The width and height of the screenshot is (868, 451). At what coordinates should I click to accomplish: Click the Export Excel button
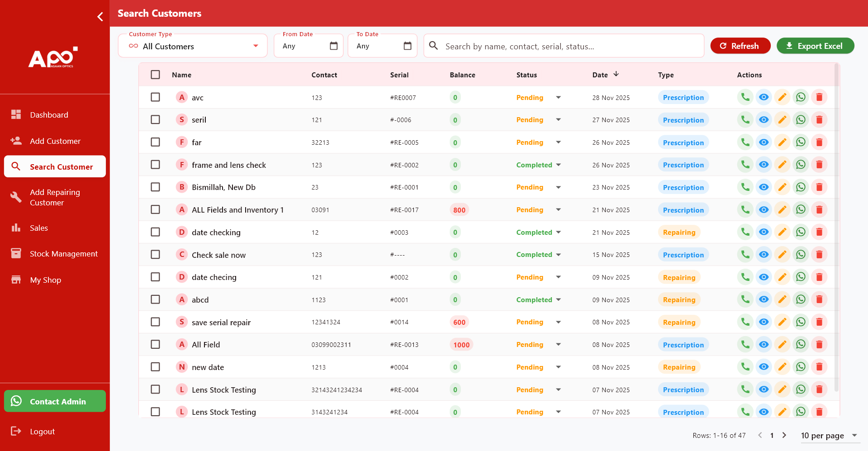pos(815,46)
